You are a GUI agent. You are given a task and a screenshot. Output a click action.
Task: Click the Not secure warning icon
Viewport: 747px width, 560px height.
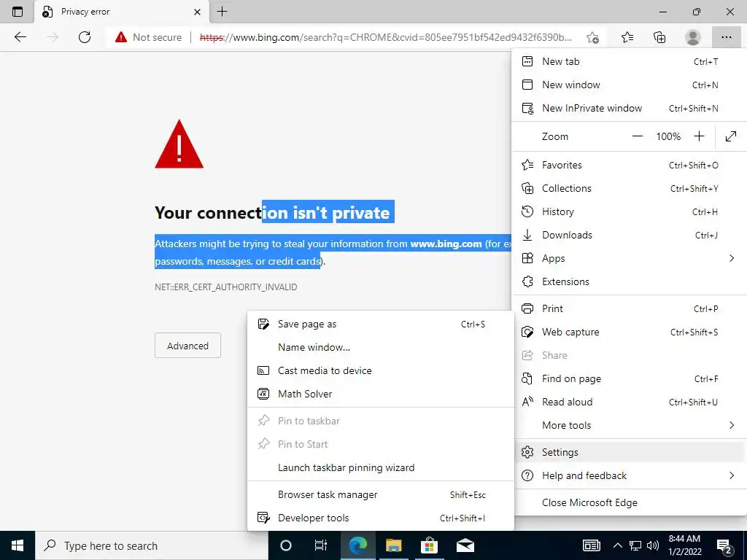[121, 37]
